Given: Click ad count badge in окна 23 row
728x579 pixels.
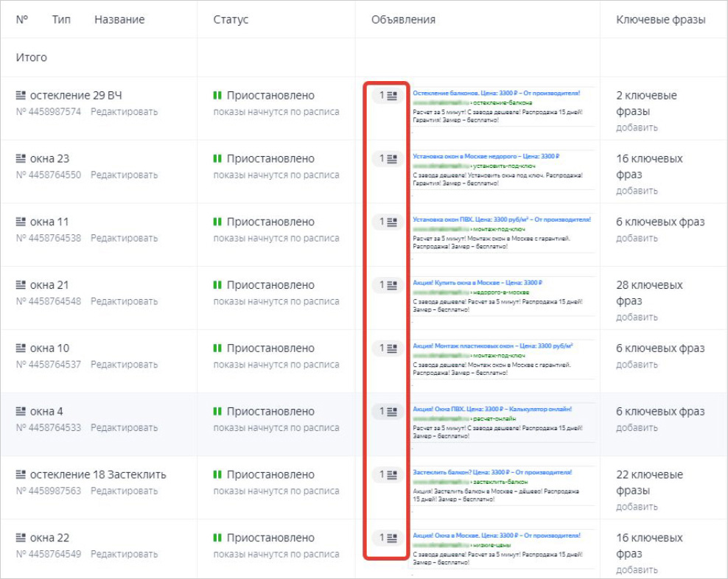Looking at the screenshot, I should [x=388, y=159].
